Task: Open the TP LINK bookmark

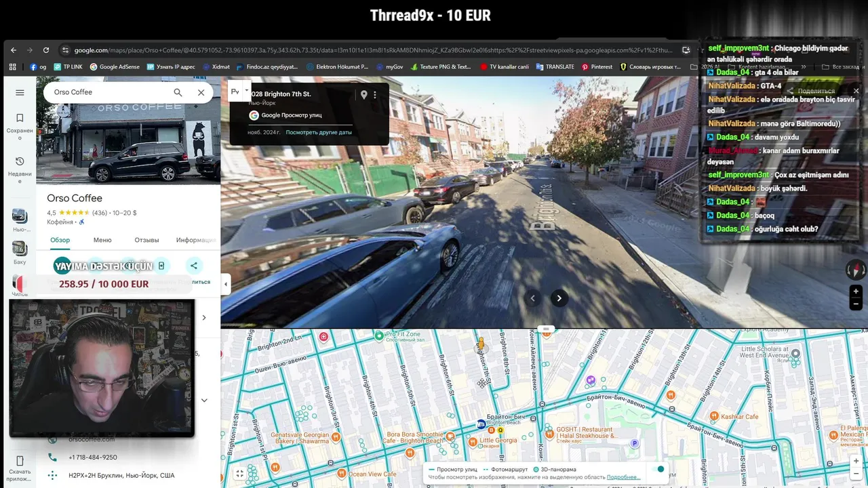Action: tap(68, 67)
